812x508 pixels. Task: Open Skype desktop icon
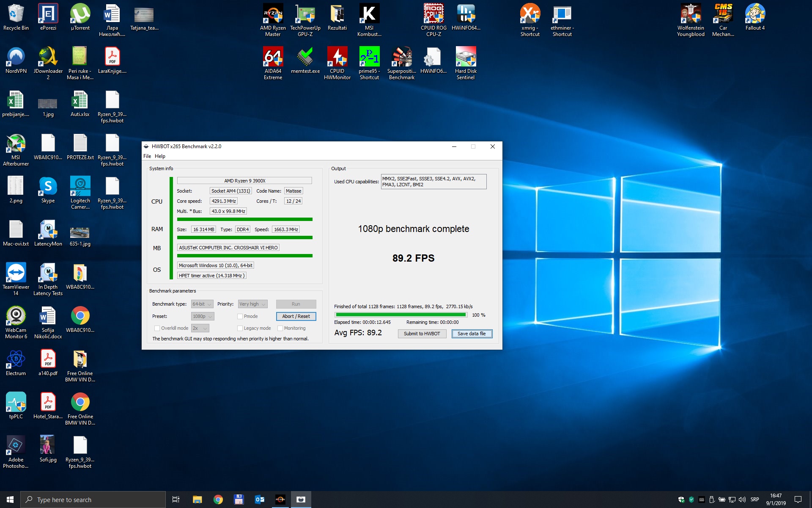(x=48, y=190)
